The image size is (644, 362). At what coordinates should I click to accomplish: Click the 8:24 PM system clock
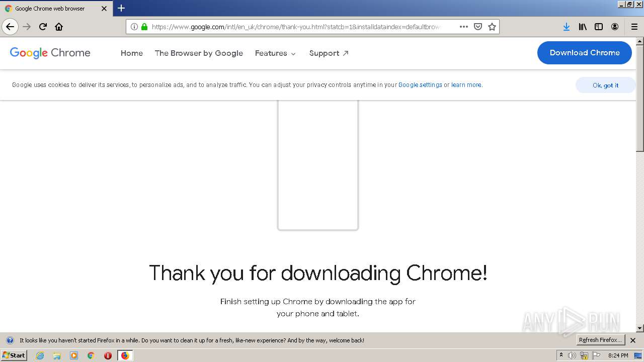coord(618,355)
